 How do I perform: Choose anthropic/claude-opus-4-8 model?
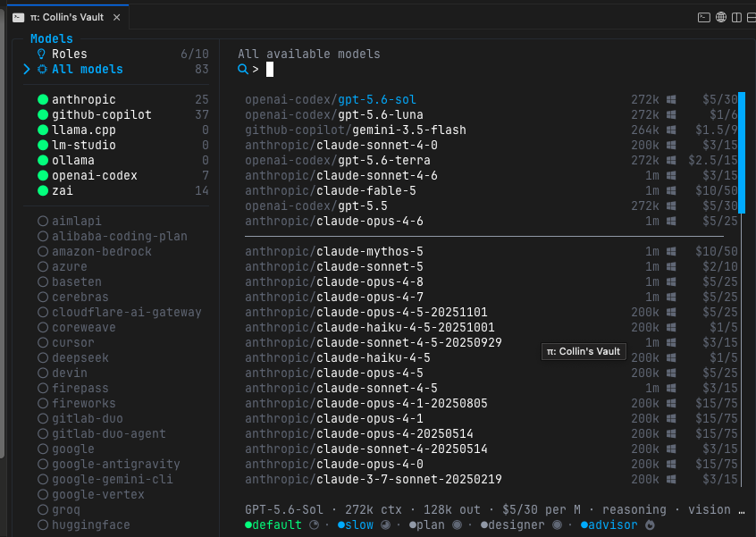[491, 282]
